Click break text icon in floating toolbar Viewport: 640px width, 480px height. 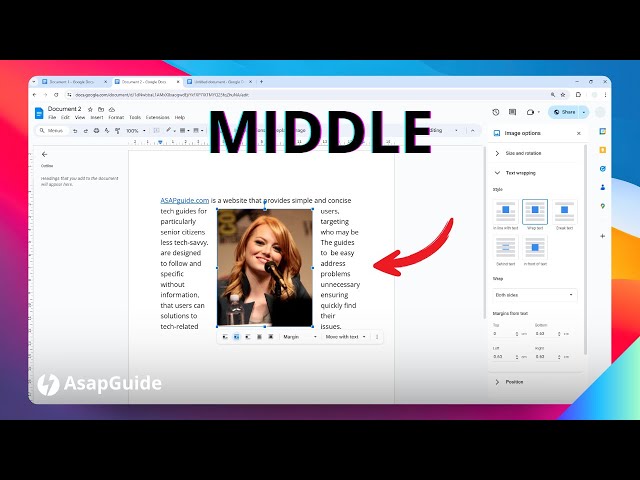click(248, 337)
